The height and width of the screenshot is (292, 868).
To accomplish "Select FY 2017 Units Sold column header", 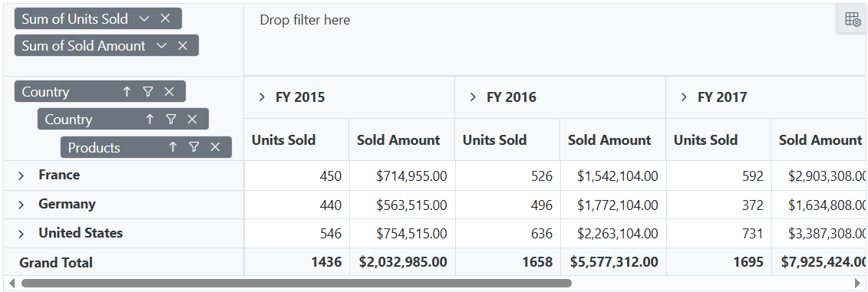I will pyautogui.click(x=718, y=140).
